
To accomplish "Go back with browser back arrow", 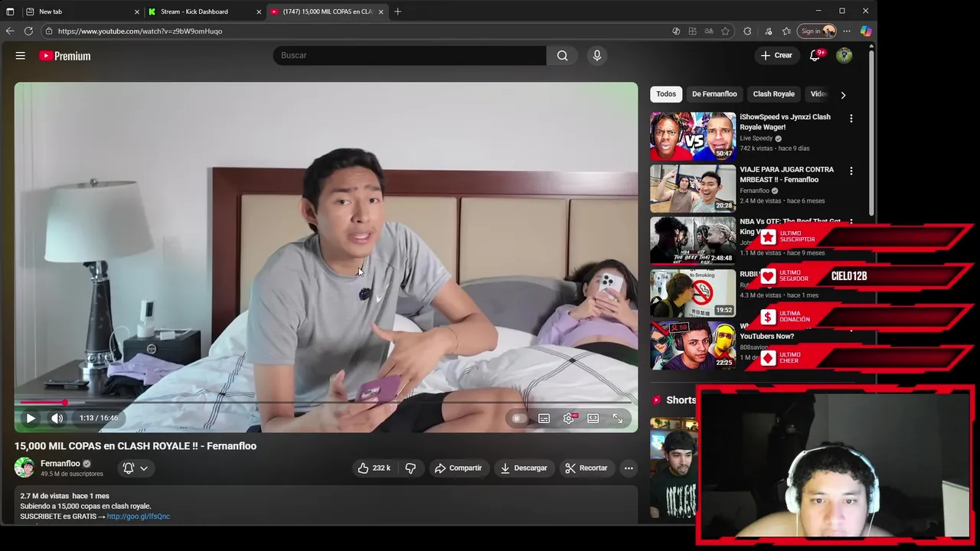I will pos(10,31).
